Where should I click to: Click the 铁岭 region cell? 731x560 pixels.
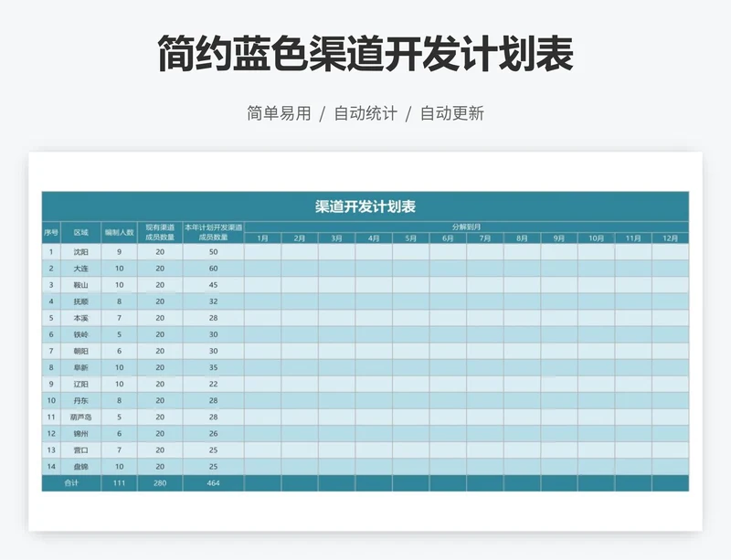[80, 334]
